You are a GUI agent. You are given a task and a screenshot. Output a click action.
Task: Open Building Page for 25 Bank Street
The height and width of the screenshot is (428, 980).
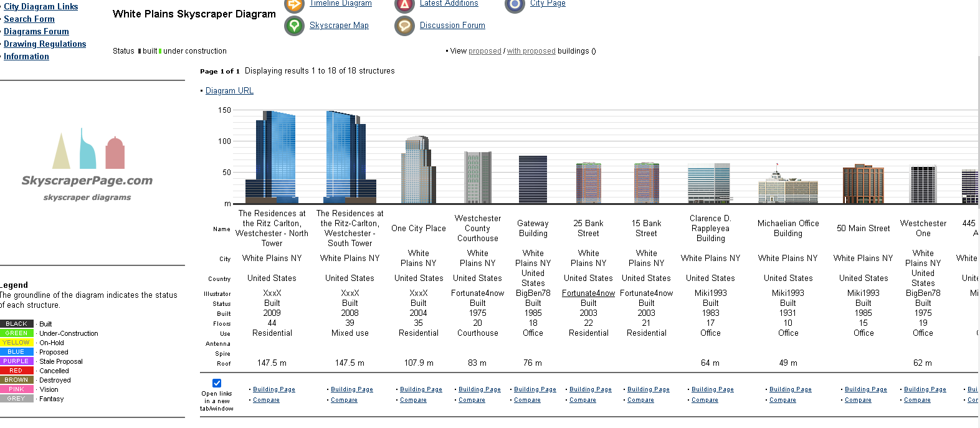tap(591, 389)
